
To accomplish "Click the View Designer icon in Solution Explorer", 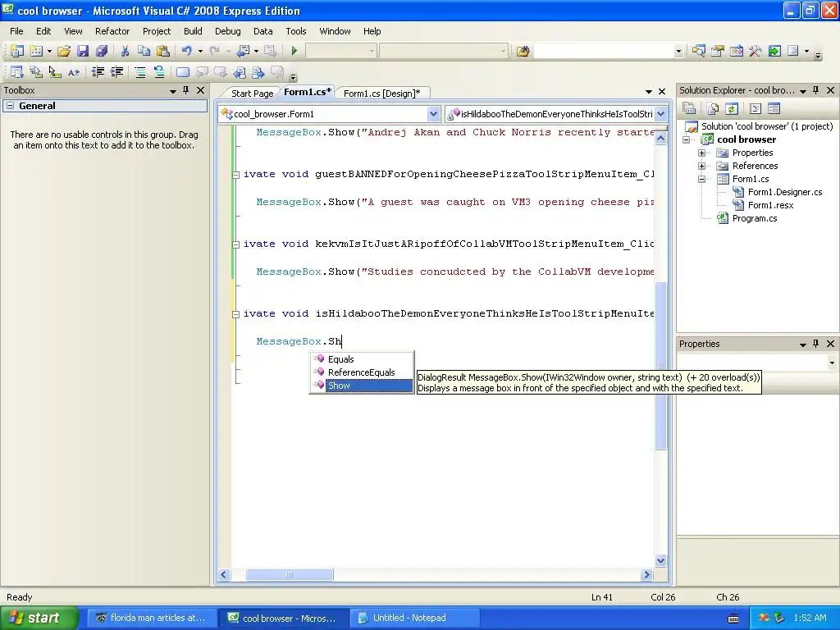I will click(x=774, y=109).
